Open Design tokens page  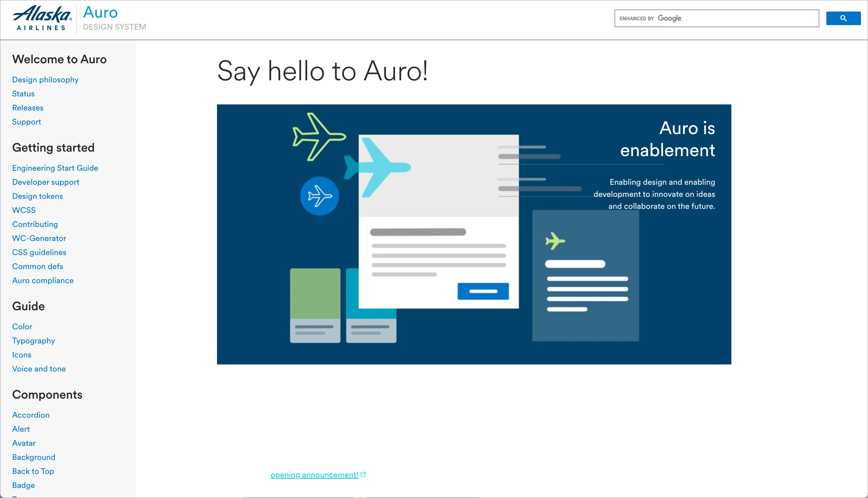pos(38,196)
